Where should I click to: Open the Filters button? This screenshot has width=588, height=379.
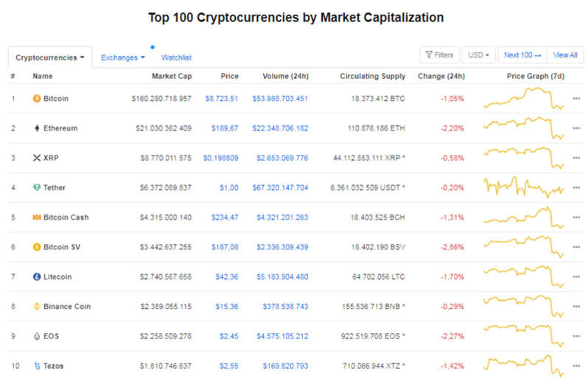point(438,55)
